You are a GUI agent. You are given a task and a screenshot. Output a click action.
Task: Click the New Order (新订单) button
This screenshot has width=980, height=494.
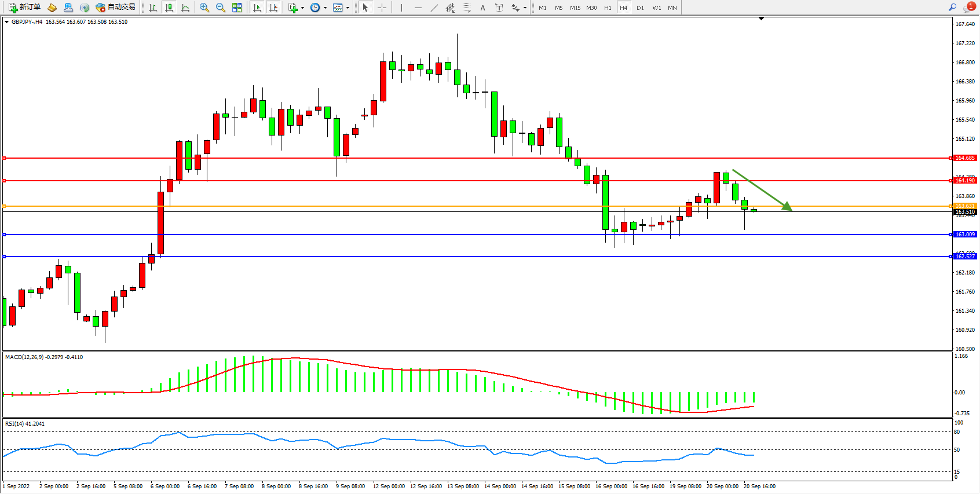(24, 8)
